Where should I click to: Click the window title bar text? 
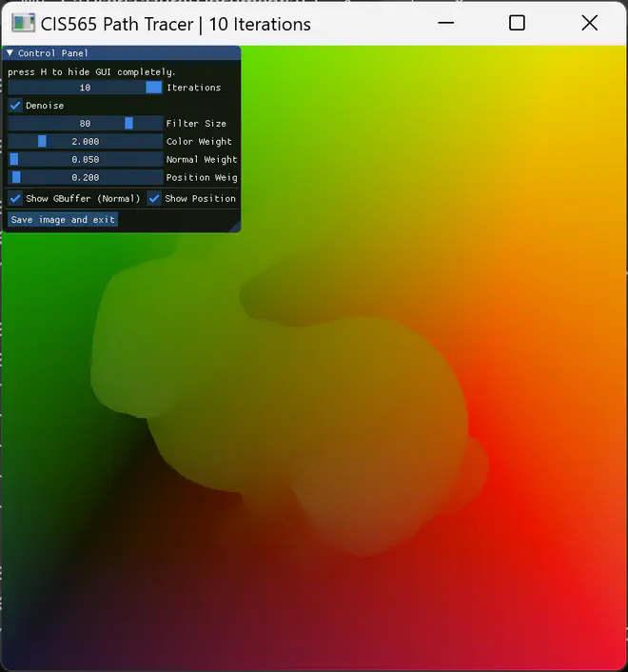click(x=176, y=24)
